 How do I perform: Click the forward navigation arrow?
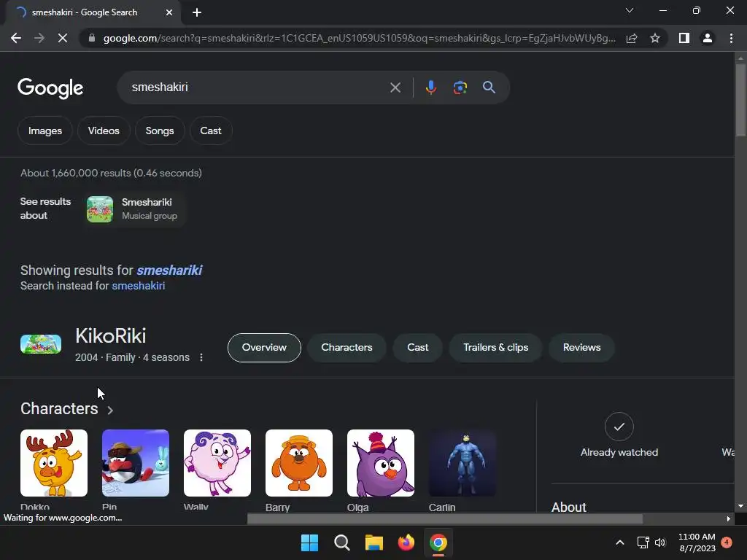click(39, 38)
